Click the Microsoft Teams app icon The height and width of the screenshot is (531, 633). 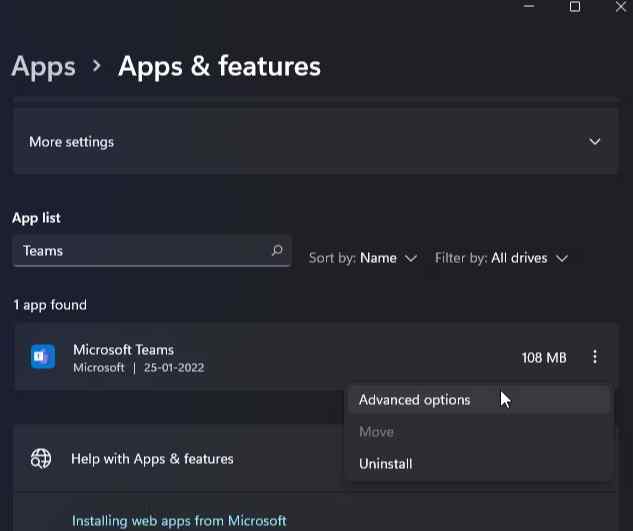[43, 357]
